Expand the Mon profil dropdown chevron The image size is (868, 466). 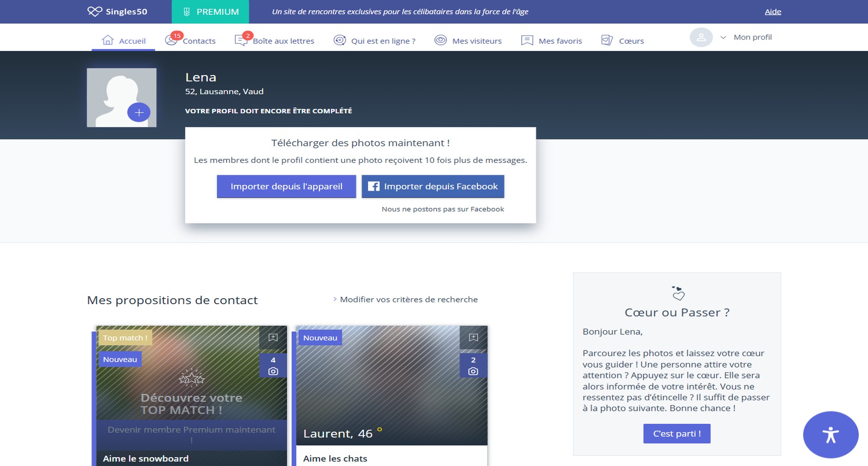click(723, 38)
